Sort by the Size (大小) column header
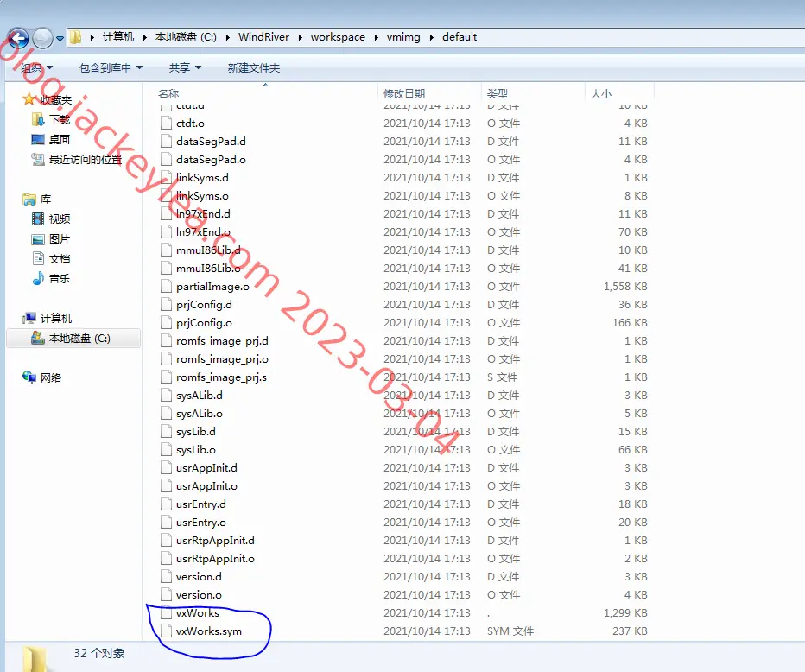The height and width of the screenshot is (672, 805). [x=600, y=93]
